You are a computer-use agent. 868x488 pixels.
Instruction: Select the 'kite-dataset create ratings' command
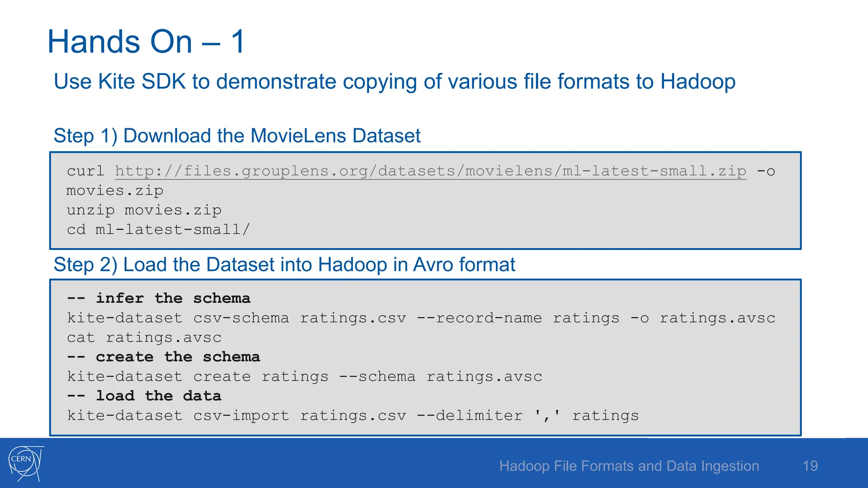coord(304,377)
